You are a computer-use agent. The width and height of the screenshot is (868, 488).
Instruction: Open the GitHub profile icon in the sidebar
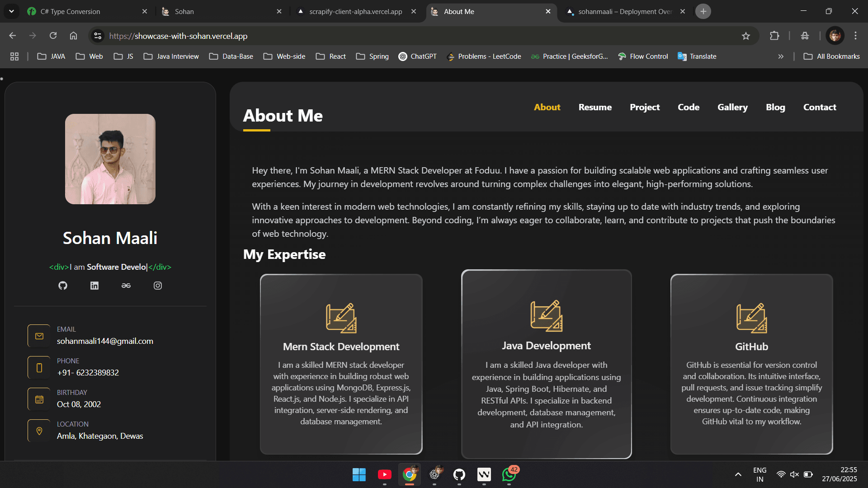(x=62, y=285)
